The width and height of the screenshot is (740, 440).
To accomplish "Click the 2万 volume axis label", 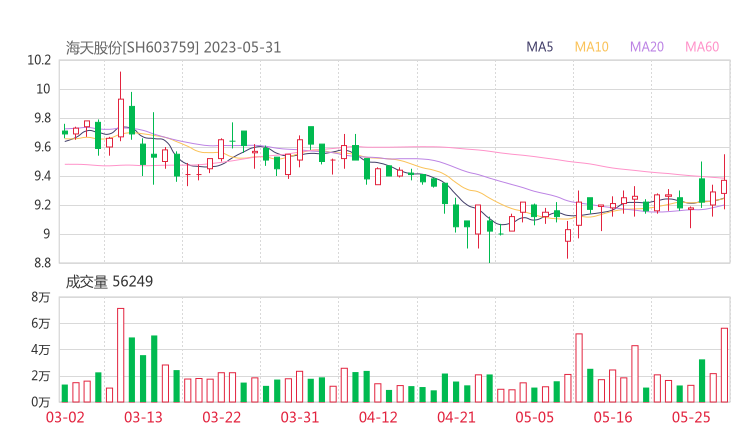I will (41, 376).
